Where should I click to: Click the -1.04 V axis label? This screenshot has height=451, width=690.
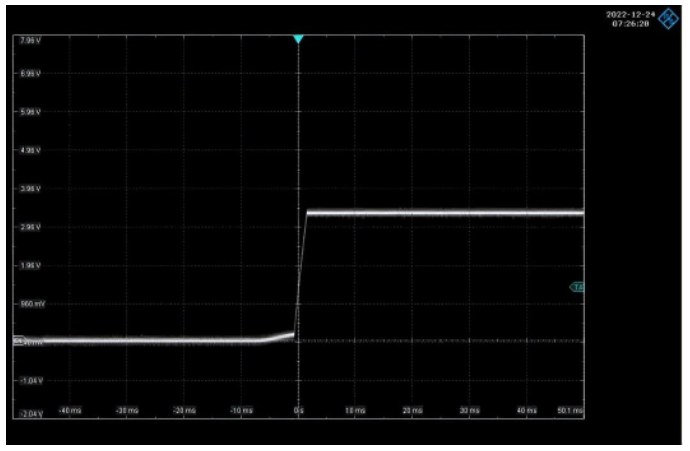coord(32,381)
